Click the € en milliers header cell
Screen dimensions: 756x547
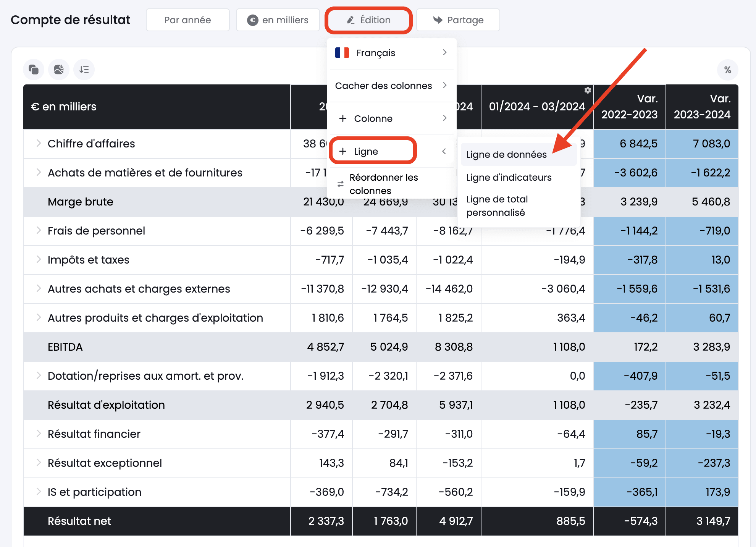pyautogui.click(x=157, y=107)
